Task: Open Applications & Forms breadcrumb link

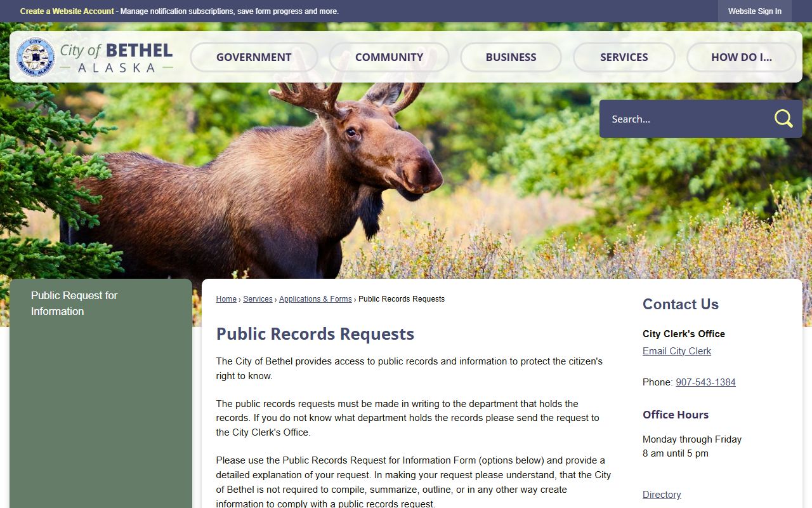Action: pyautogui.click(x=315, y=299)
